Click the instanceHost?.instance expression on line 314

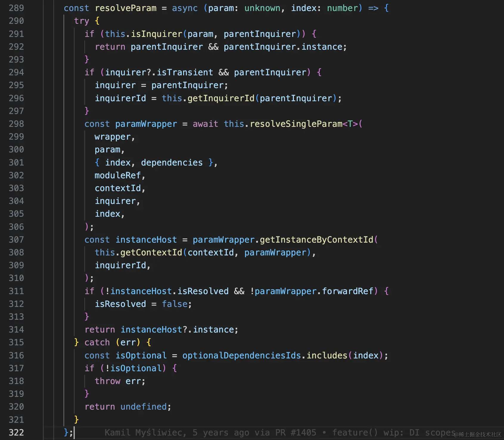[x=177, y=330]
